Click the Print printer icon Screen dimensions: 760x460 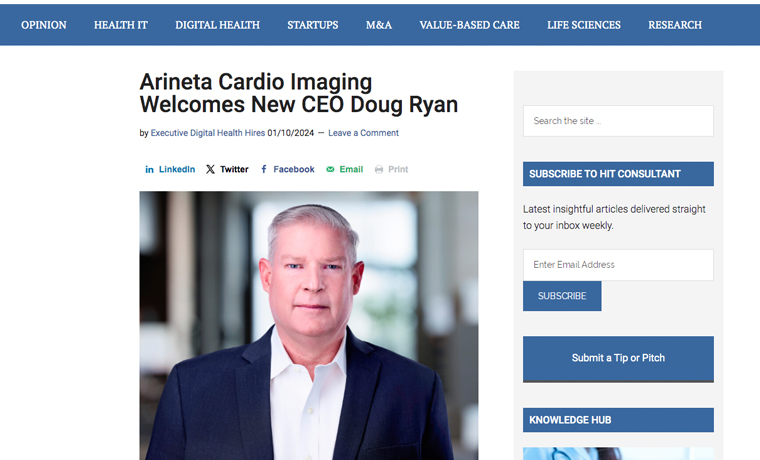pyautogui.click(x=379, y=169)
